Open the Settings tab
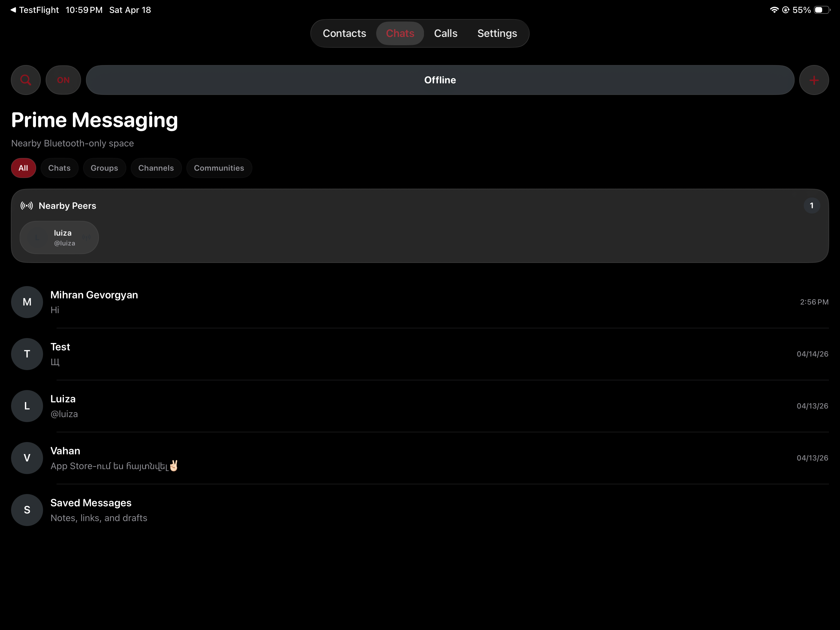The image size is (840, 630). point(497,34)
